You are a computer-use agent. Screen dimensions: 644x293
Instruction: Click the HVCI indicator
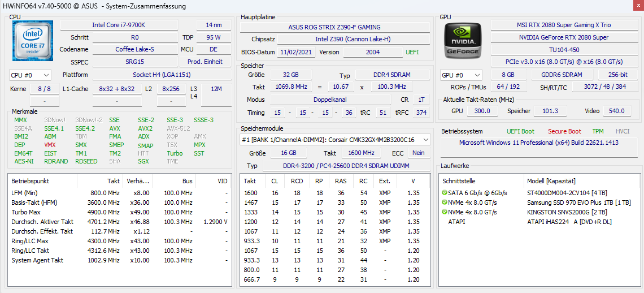point(623,131)
